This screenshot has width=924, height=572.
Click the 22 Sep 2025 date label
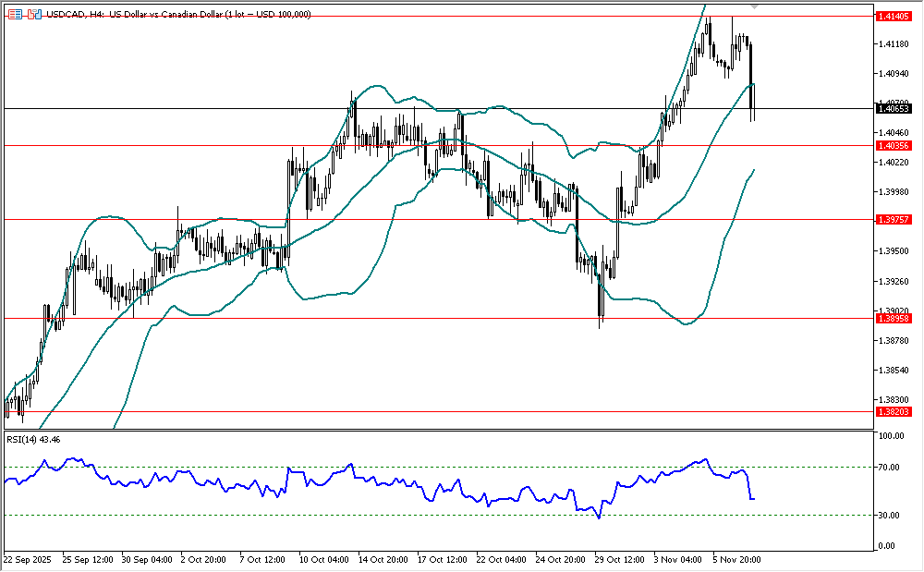coord(26,559)
